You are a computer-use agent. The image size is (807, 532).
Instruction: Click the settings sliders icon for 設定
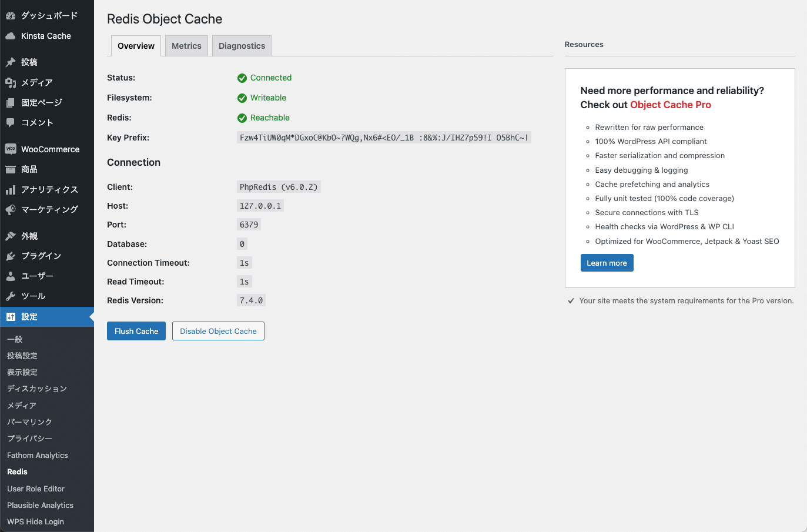11,317
